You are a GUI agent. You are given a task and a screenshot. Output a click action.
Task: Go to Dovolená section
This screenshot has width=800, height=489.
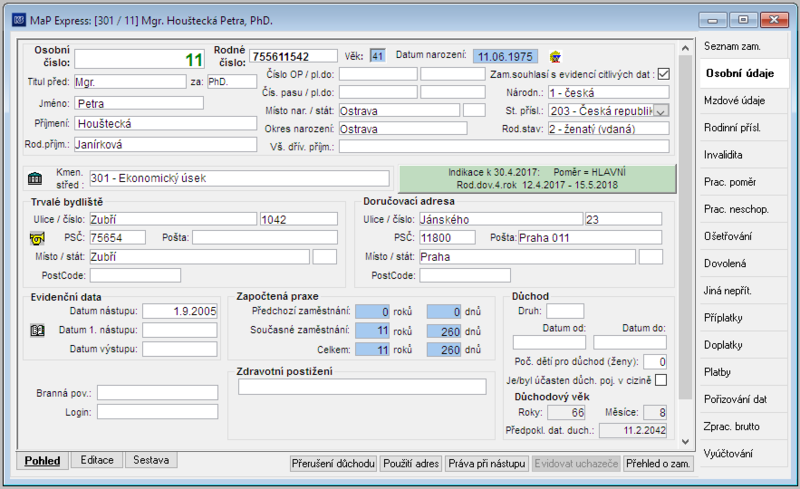743,263
